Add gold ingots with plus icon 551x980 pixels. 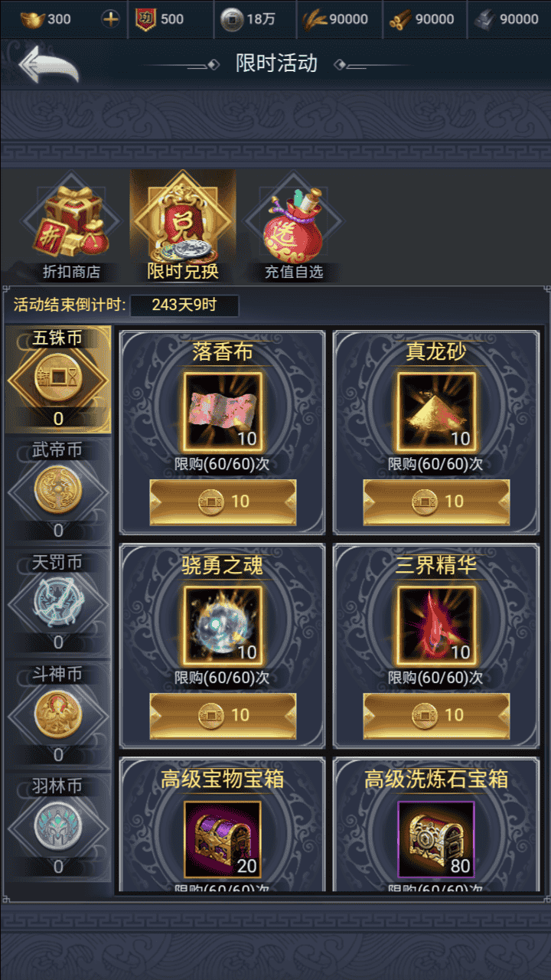point(111,19)
